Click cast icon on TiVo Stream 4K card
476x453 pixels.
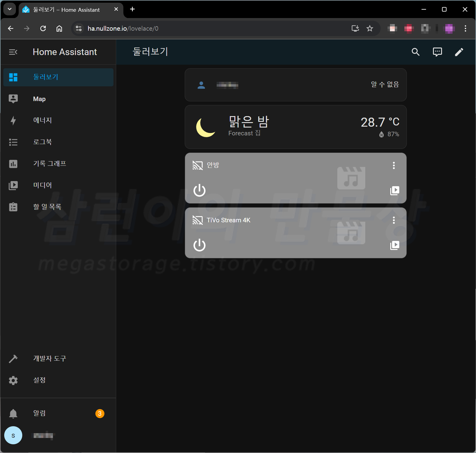point(198,220)
